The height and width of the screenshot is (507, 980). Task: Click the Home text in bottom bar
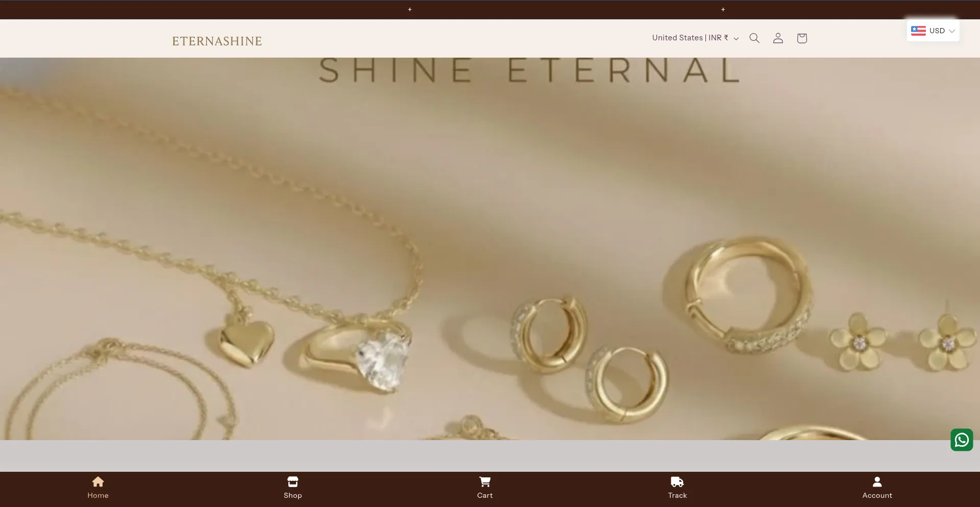(98, 495)
